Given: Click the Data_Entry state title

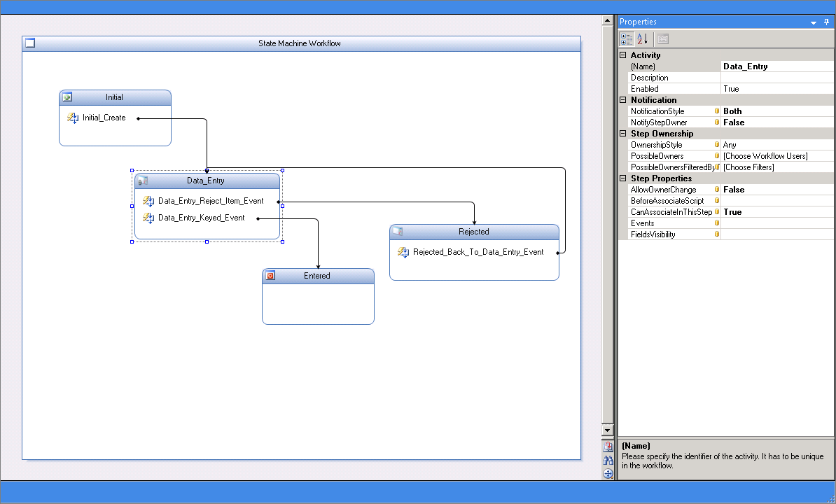Looking at the screenshot, I should (205, 181).
